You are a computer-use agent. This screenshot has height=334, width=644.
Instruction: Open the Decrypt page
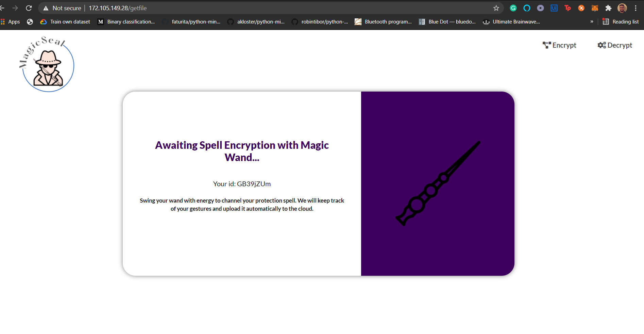[615, 45]
